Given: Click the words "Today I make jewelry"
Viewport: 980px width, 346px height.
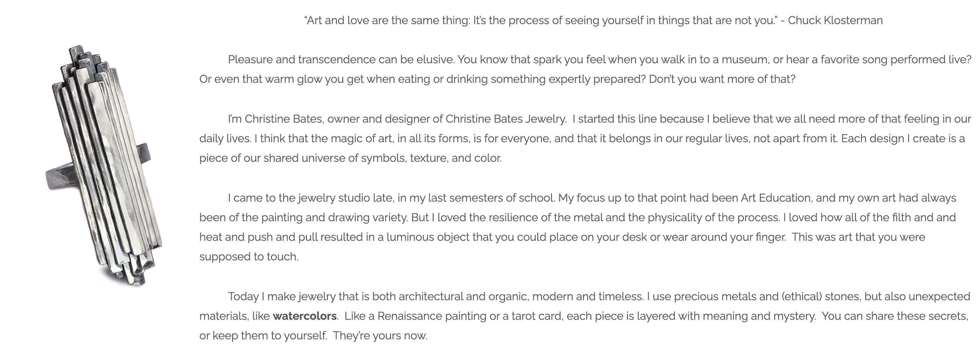Looking at the screenshot, I should pos(282,297).
